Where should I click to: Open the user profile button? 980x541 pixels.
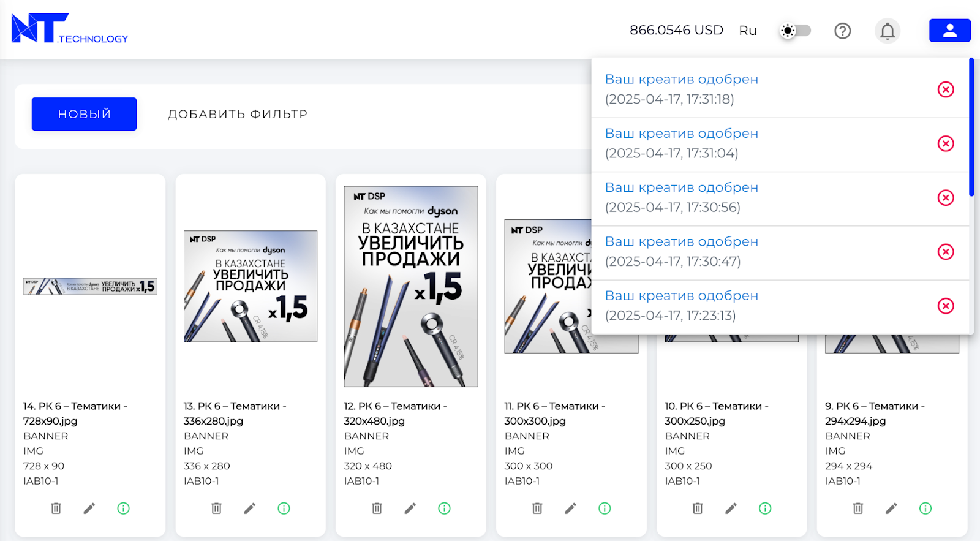tap(949, 31)
